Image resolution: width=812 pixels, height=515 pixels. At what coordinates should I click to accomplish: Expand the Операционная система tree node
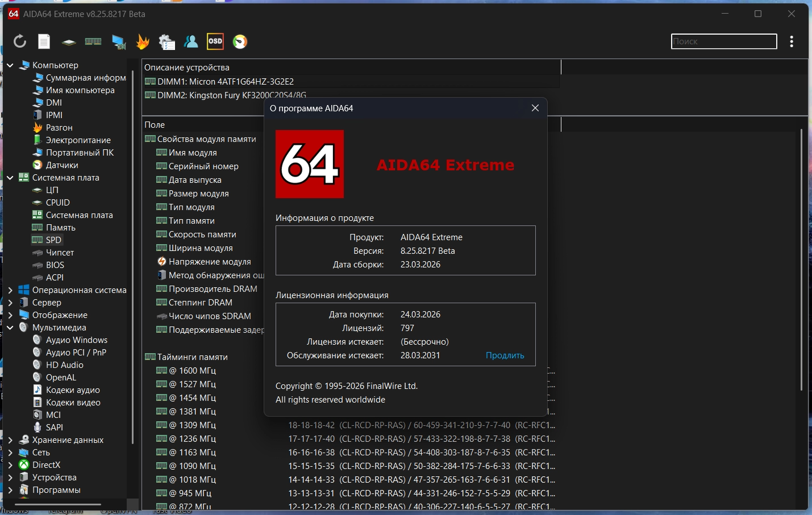pos(10,290)
